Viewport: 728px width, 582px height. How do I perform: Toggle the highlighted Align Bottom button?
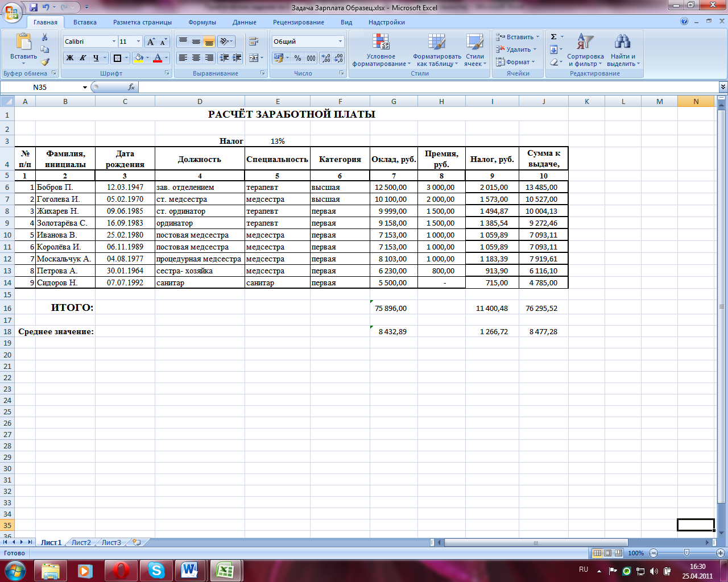(x=209, y=41)
